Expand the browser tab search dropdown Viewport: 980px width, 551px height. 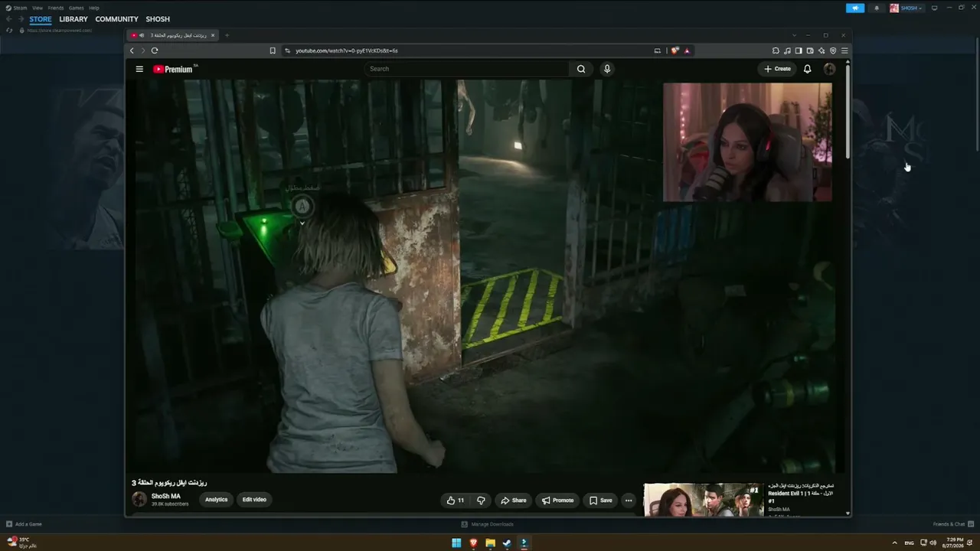click(794, 35)
